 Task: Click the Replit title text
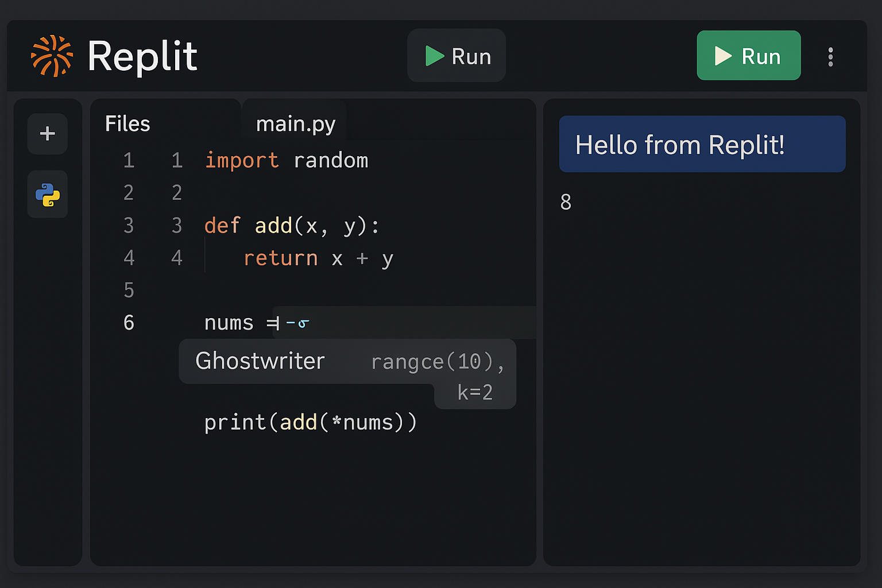click(x=142, y=56)
